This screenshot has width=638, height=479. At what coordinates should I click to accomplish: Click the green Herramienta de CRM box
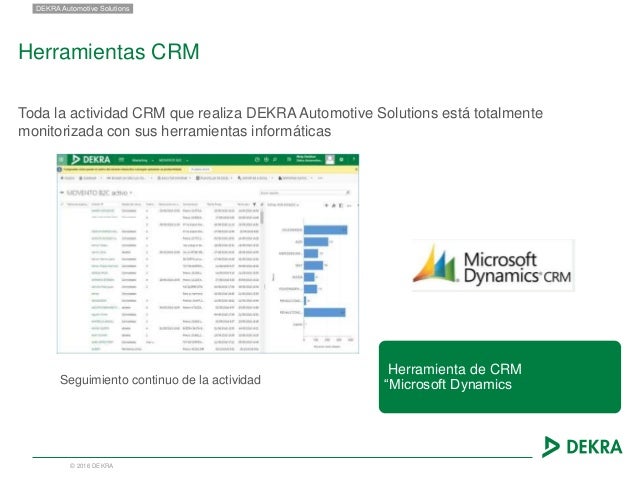click(x=500, y=377)
